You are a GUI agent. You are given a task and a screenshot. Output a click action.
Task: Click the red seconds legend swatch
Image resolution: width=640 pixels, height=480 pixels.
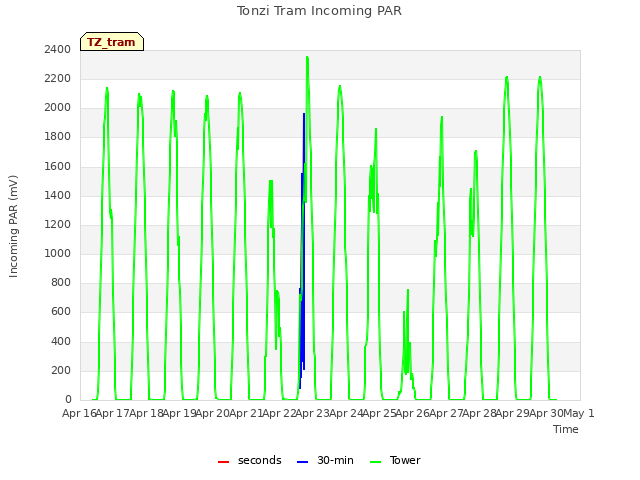(x=223, y=462)
